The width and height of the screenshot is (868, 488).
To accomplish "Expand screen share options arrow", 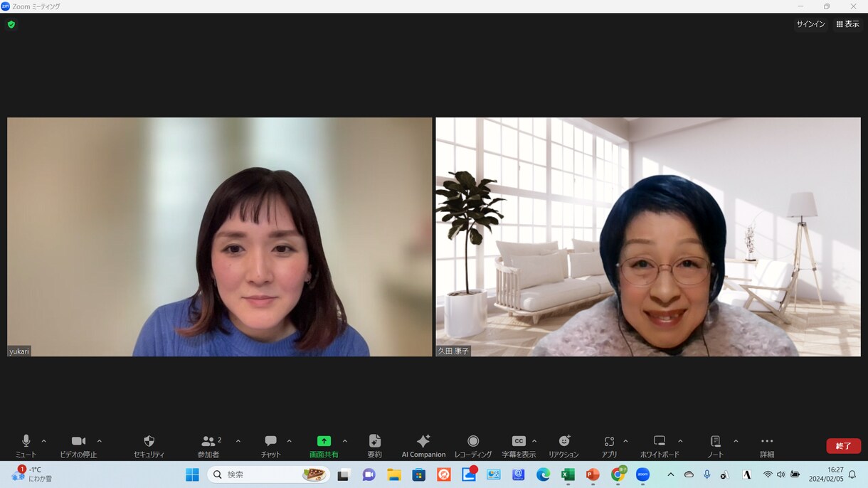I will [x=345, y=441].
